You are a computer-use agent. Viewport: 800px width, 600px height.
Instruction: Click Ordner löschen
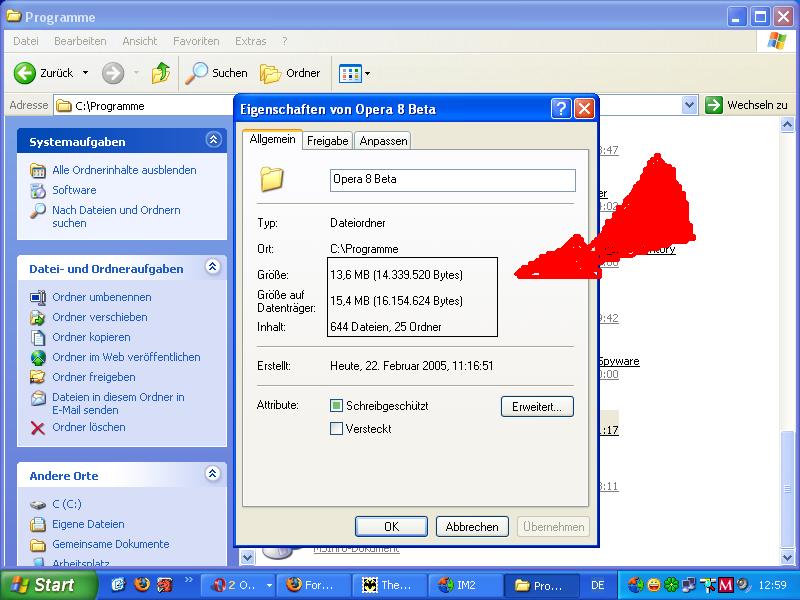coord(89,427)
